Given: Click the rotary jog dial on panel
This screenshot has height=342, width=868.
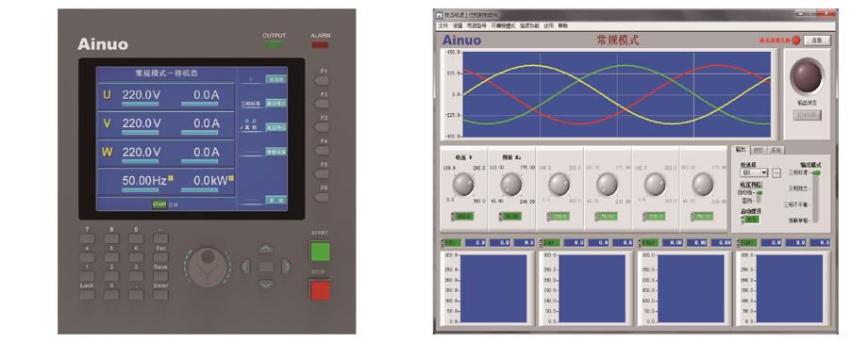Looking at the screenshot, I should pos(207,267).
